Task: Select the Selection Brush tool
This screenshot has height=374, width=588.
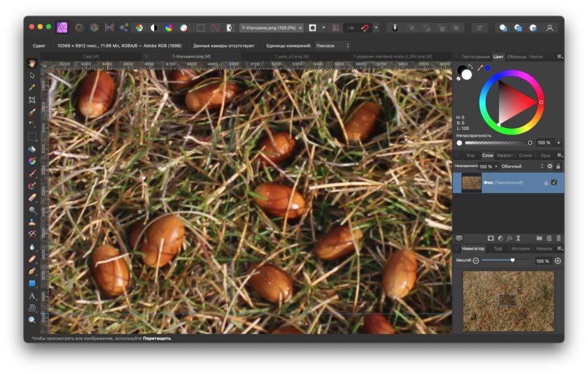Action: [32, 112]
